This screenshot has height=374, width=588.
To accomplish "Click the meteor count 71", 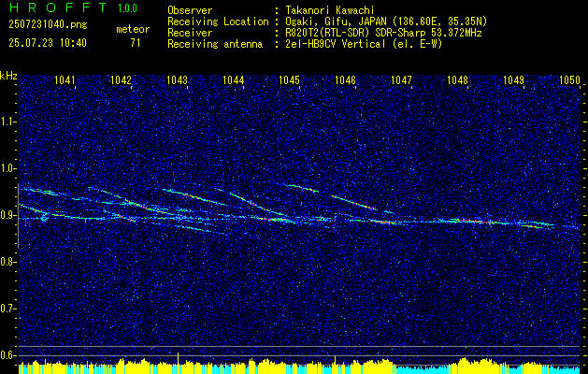I will (136, 43).
